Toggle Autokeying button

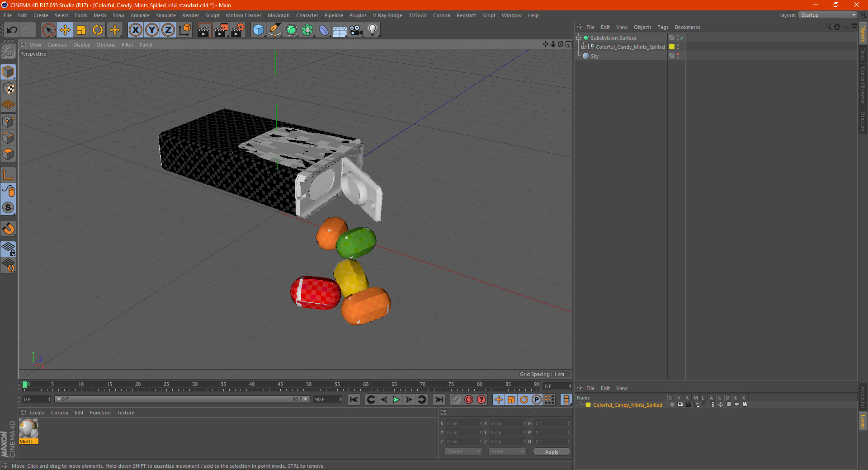point(469,399)
